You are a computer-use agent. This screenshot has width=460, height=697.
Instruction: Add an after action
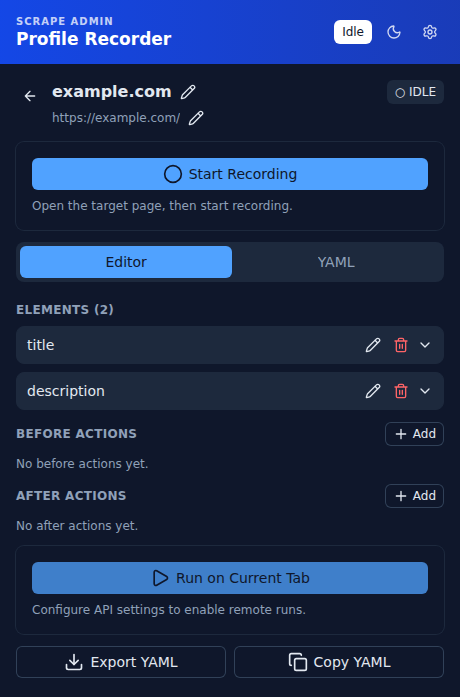pyautogui.click(x=414, y=496)
